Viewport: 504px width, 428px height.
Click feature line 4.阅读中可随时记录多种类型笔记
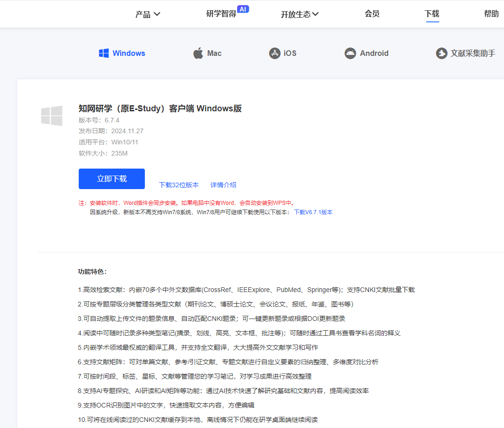239,333
